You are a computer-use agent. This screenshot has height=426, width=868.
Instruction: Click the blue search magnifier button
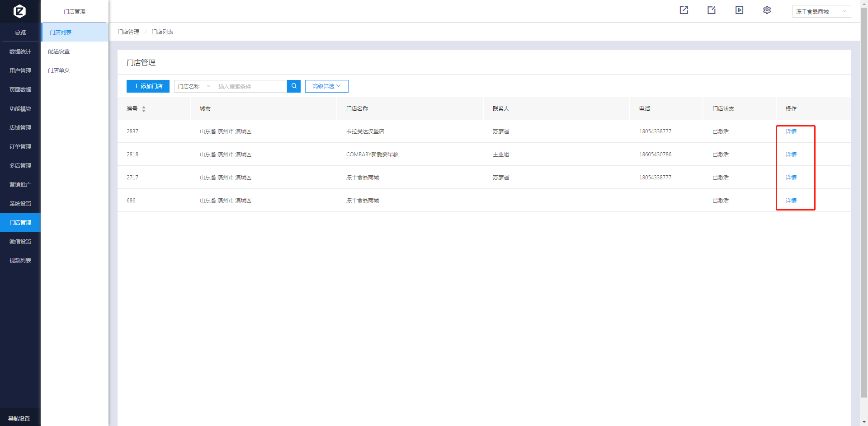coord(294,86)
